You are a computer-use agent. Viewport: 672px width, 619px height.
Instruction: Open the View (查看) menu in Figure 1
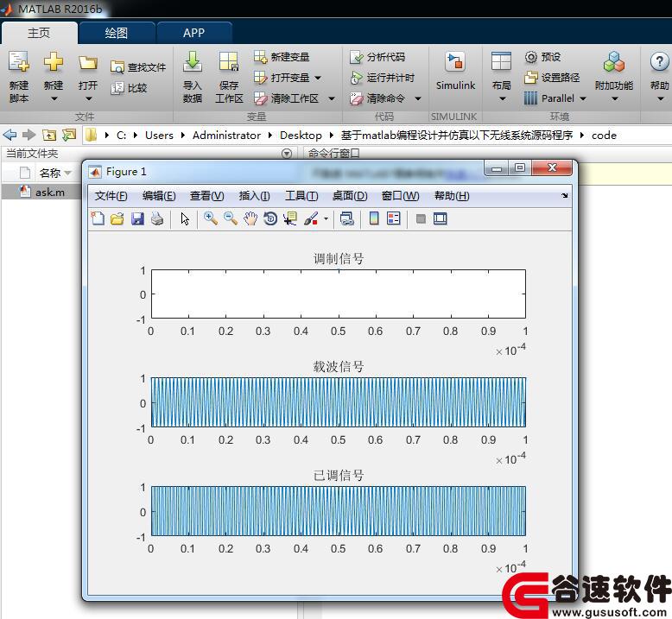point(207,196)
